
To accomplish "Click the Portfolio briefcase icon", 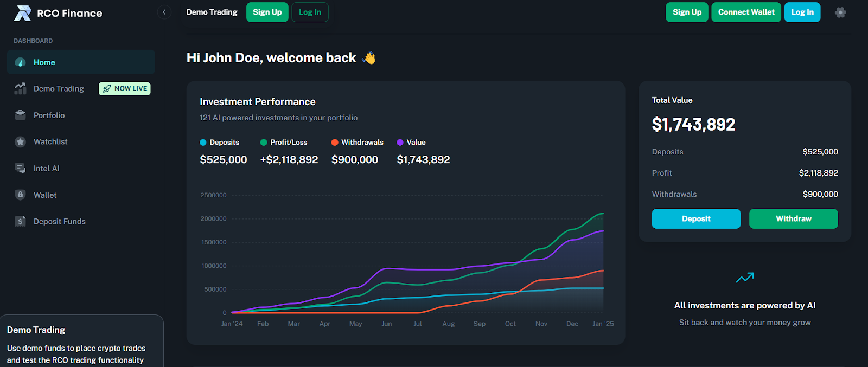I will coord(21,115).
